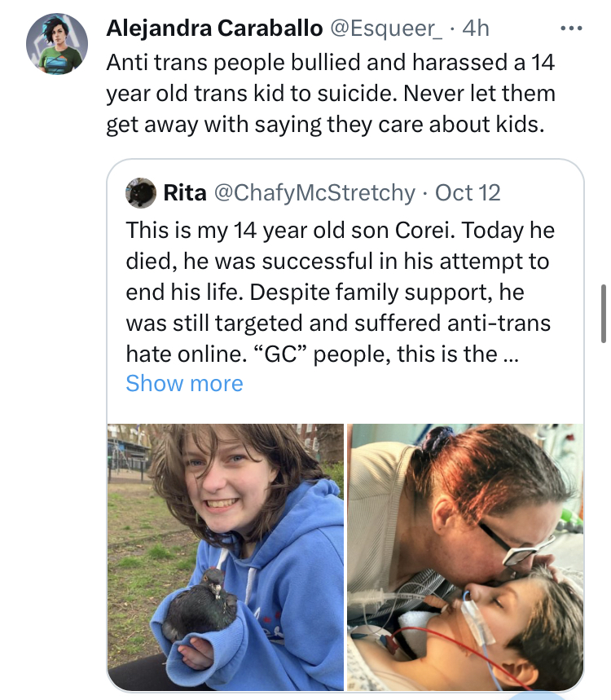Viewport: 611px width, 700px height.
Task: Open the right-hand photo in quoted tweet
Action: coord(465,556)
